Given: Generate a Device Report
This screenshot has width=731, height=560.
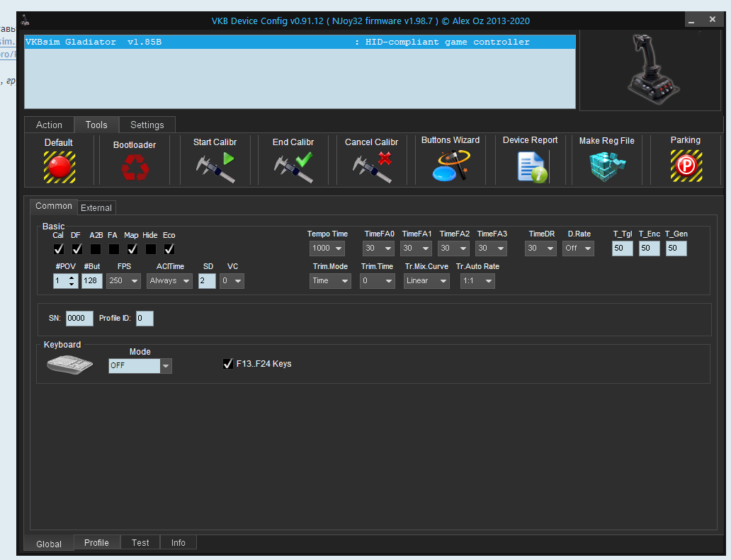Looking at the screenshot, I should coord(532,166).
